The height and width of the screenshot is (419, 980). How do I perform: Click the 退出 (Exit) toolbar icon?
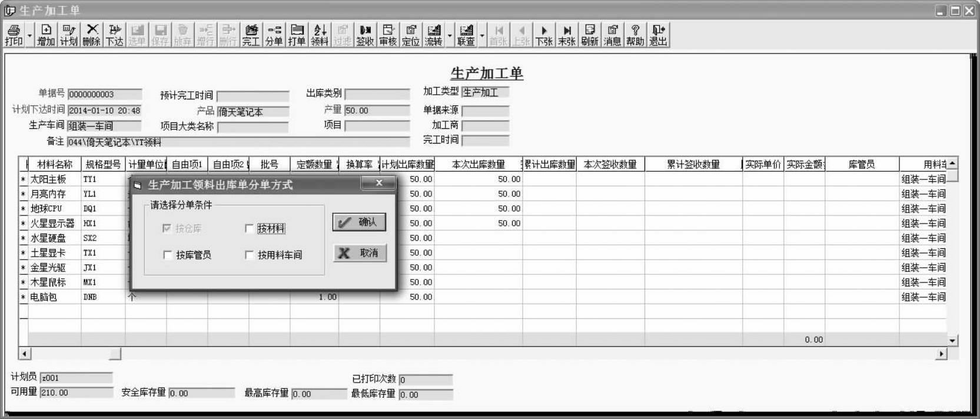659,35
